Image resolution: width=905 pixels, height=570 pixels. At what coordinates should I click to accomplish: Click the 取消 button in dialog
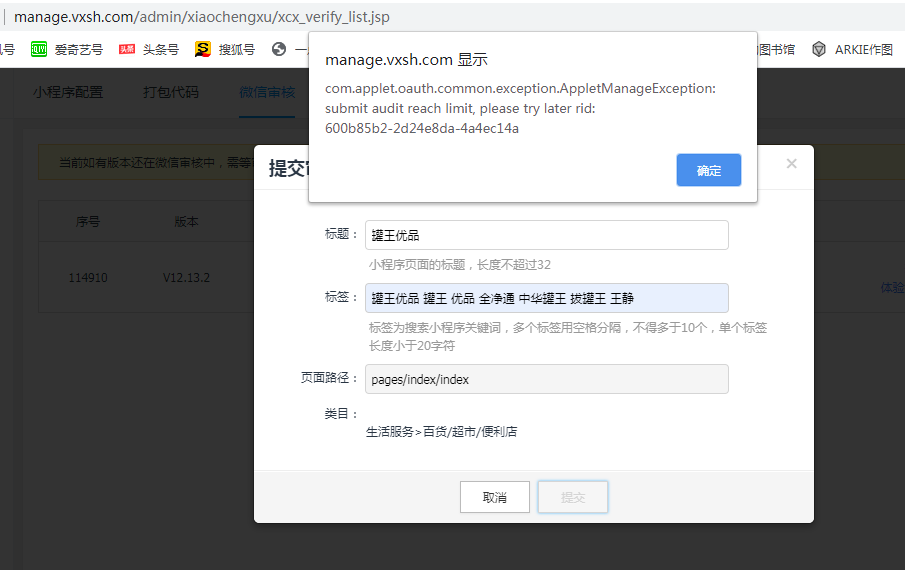[x=494, y=497]
